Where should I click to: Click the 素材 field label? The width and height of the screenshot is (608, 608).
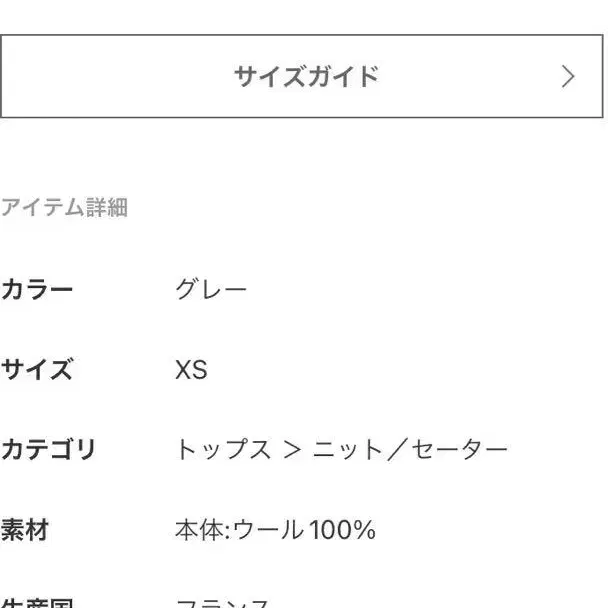(25, 529)
